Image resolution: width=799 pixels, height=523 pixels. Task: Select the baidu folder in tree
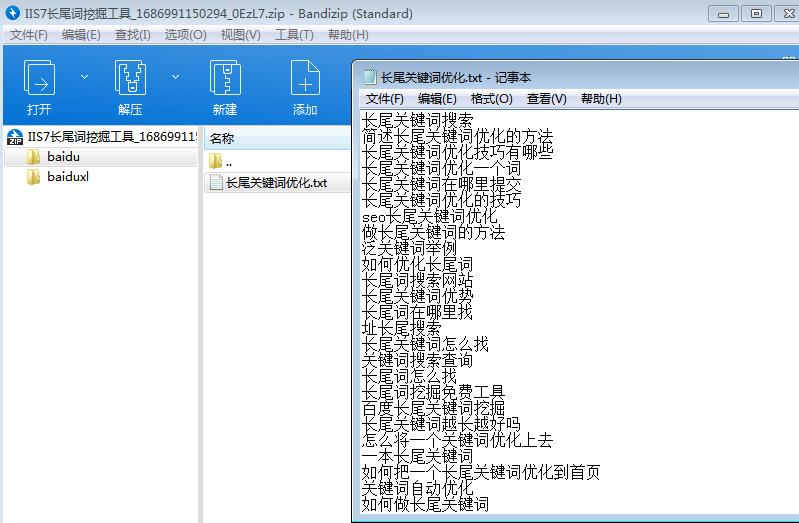[101, 156]
